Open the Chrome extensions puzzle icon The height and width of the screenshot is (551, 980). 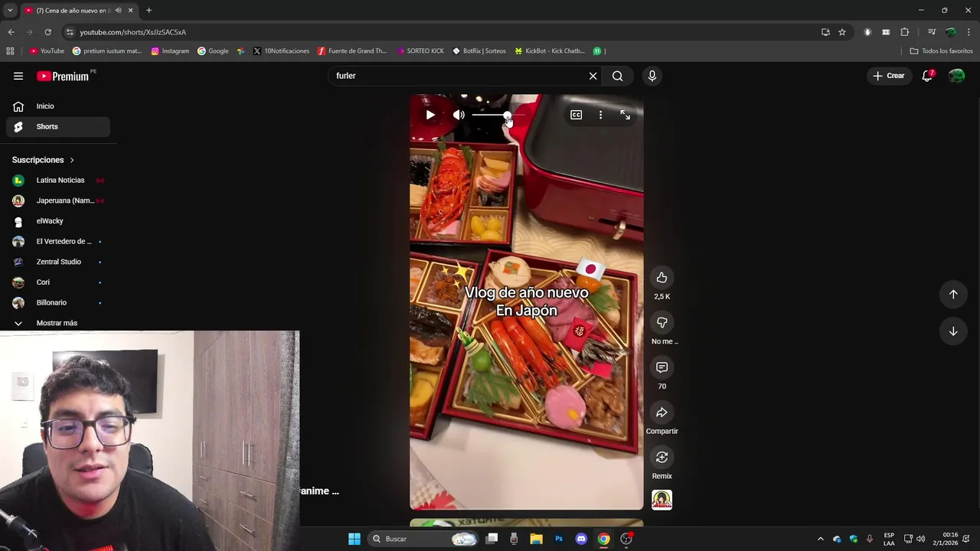coord(905,32)
